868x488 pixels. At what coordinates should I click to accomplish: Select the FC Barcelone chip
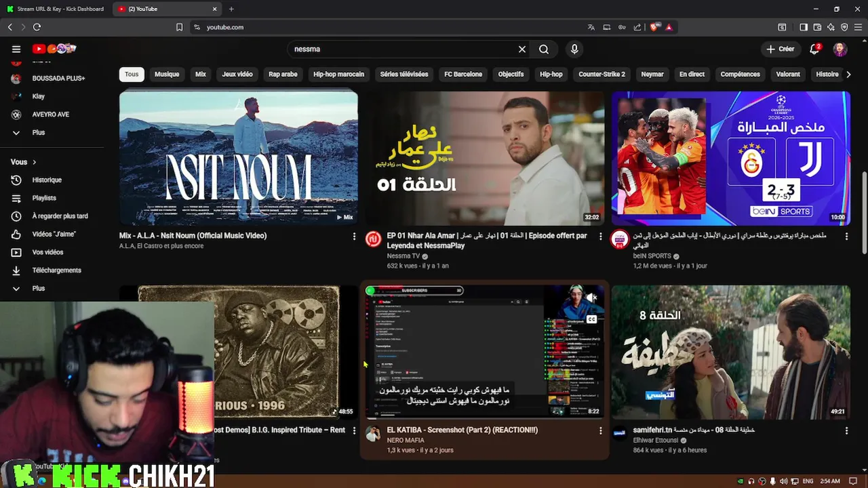pyautogui.click(x=463, y=75)
